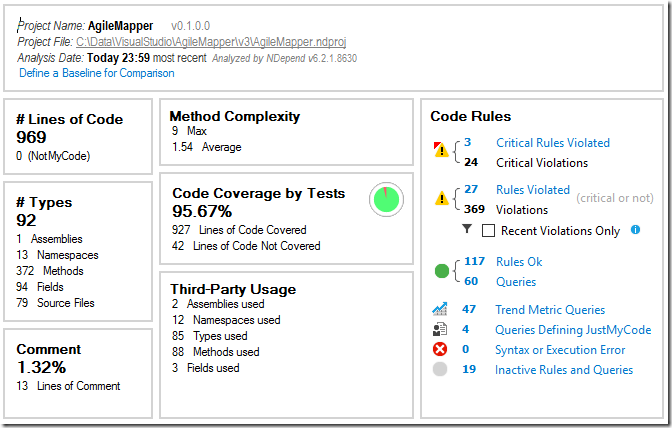Viewport: 672px width, 428px height.
Task: Click the 92 types value
Action: (26, 220)
